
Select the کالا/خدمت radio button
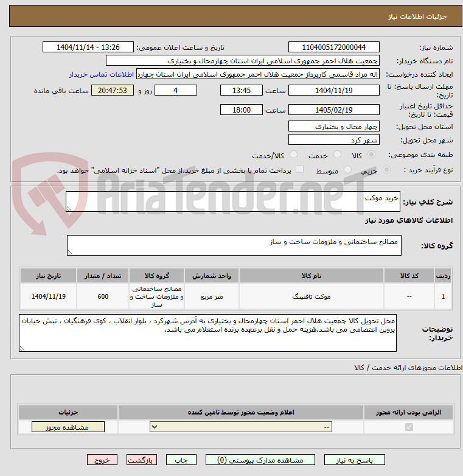(293, 155)
